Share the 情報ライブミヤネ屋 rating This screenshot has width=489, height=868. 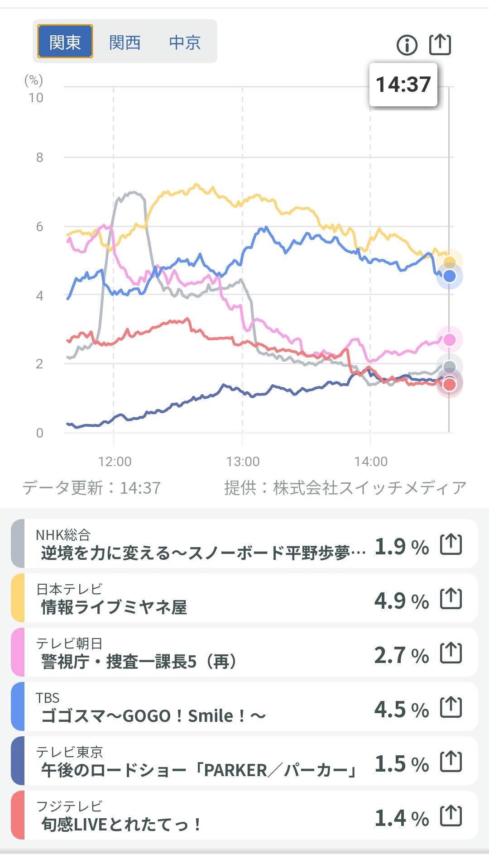(x=451, y=598)
